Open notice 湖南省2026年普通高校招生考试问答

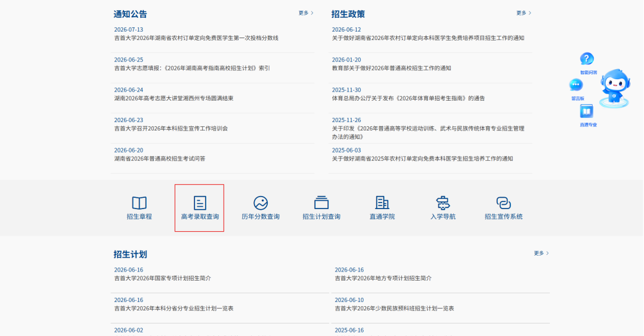160,159
